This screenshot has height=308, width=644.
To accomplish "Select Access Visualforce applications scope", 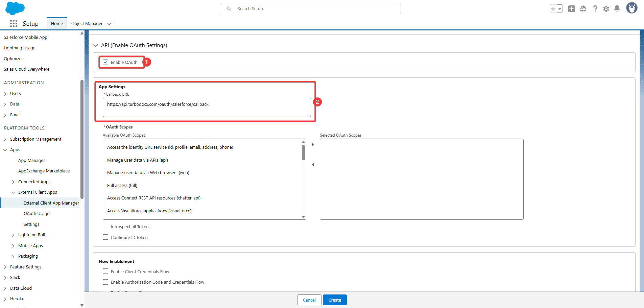I will click(149, 211).
